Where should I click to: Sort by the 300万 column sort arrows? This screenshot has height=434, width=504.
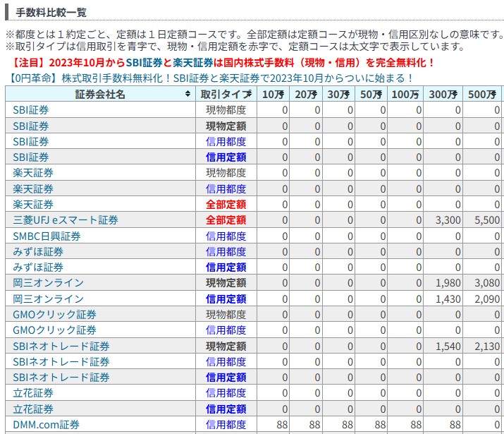pos(456,95)
